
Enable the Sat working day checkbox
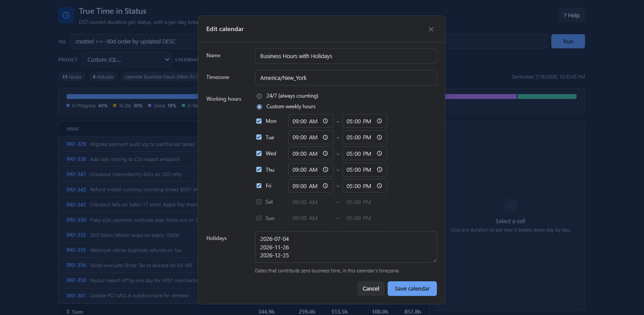(259, 202)
